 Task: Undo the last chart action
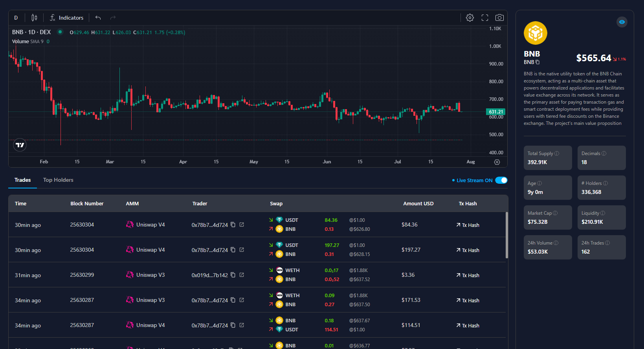point(98,18)
